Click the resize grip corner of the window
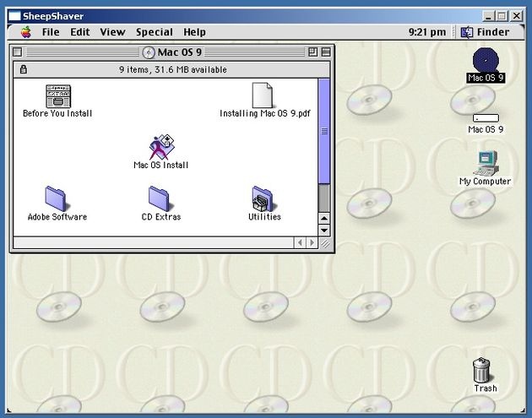Screen dimensions: 532x418 click(325, 243)
